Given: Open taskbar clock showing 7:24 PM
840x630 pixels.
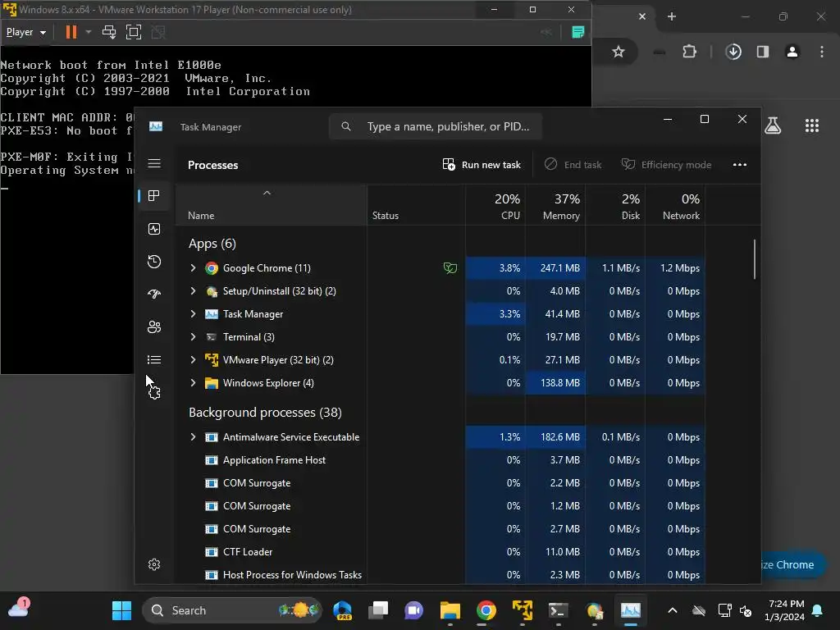Looking at the screenshot, I should coord(785,610).
